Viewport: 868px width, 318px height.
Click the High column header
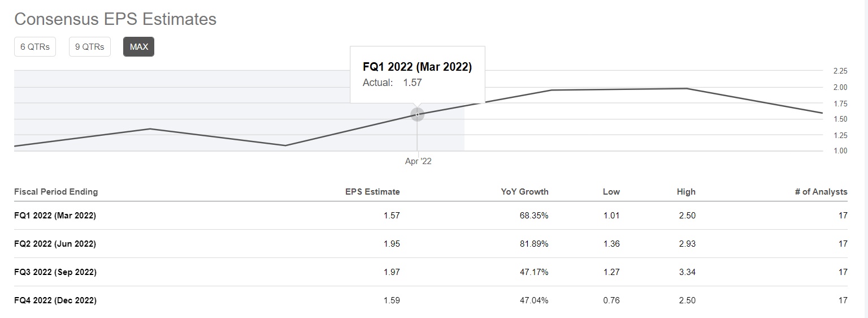click(x=686, y=192)
